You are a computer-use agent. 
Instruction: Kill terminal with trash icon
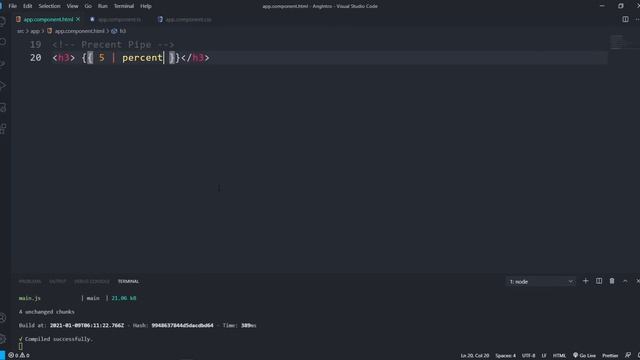click(x=612, y=281)
